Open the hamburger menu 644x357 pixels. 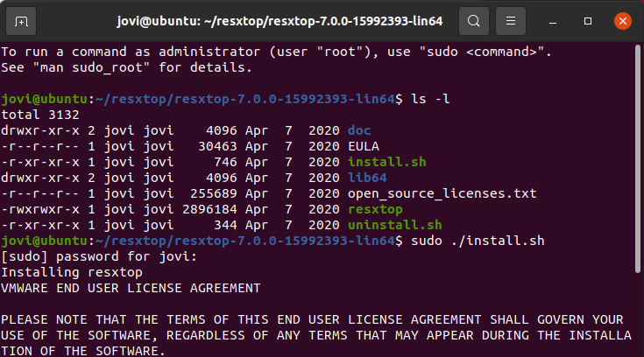(x=511, y=21)
